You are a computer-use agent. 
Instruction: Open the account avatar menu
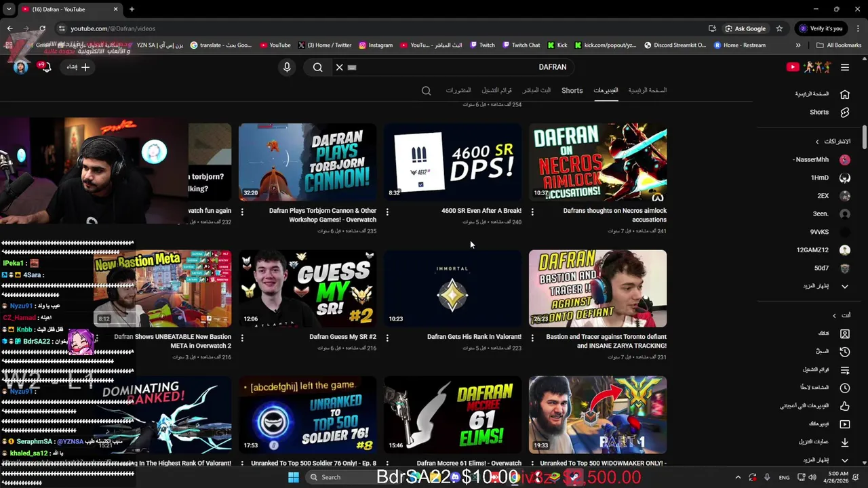coord(20,67)
